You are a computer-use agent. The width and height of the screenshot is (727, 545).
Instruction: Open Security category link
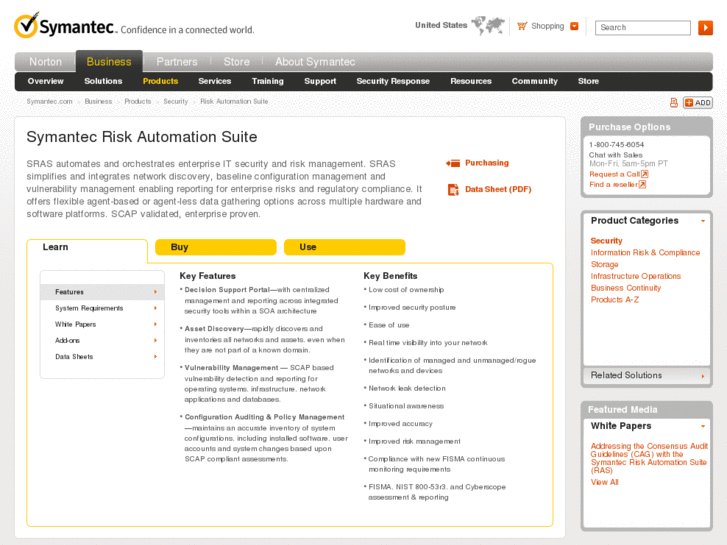[606, 241]
